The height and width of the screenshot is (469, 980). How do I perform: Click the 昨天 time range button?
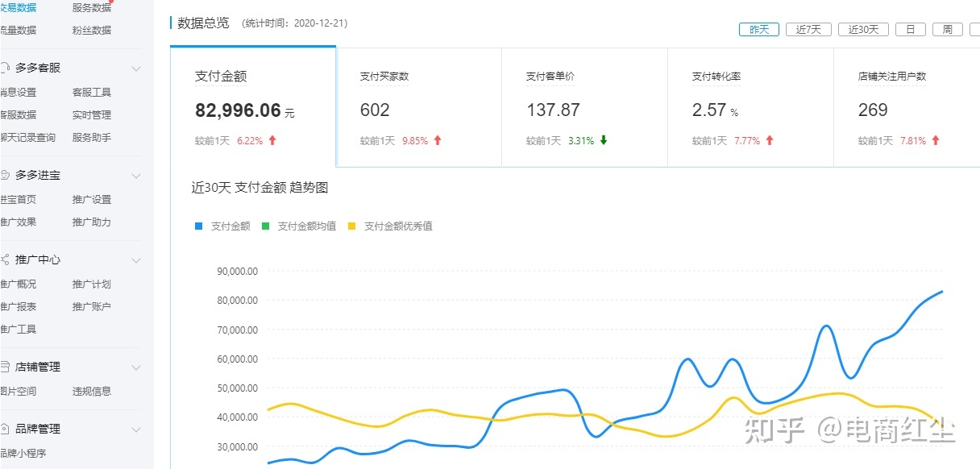(x=759, y=30)
